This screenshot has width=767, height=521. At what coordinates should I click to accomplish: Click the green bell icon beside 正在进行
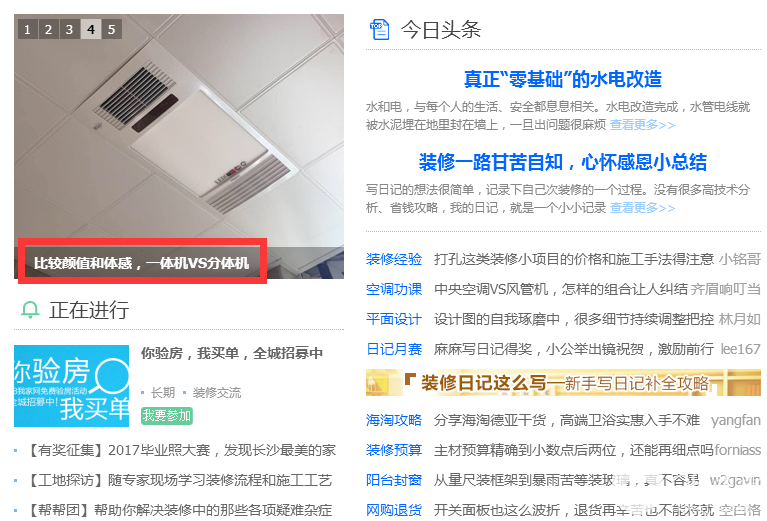click(30, 310)
